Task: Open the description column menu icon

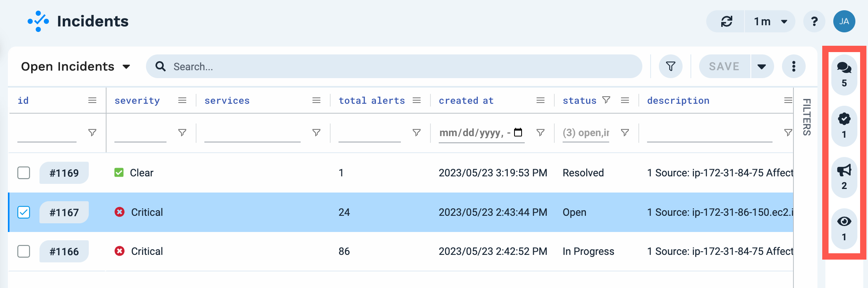Action: 788,101
